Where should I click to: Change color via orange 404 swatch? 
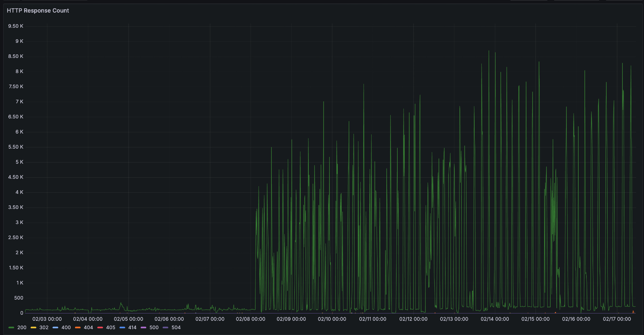78,328
